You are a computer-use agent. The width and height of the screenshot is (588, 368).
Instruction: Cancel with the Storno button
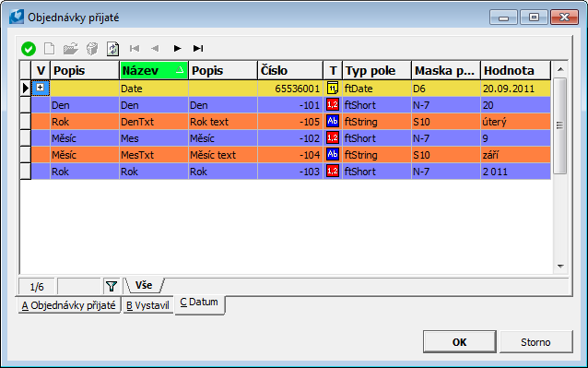click(x=535, y=342)
